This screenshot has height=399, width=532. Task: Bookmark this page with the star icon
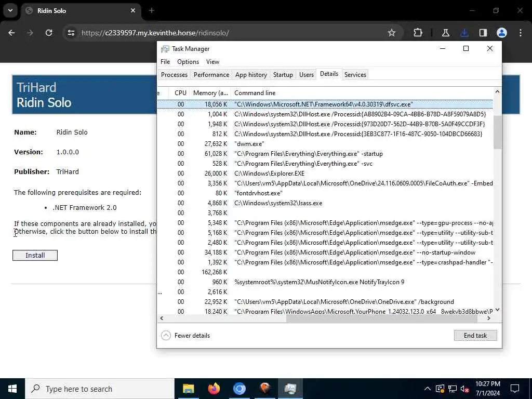point(392,33)
